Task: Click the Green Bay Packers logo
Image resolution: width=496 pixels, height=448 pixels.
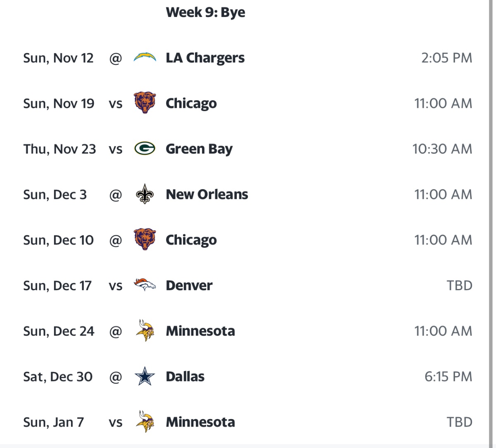Action: tap(145, 149)
